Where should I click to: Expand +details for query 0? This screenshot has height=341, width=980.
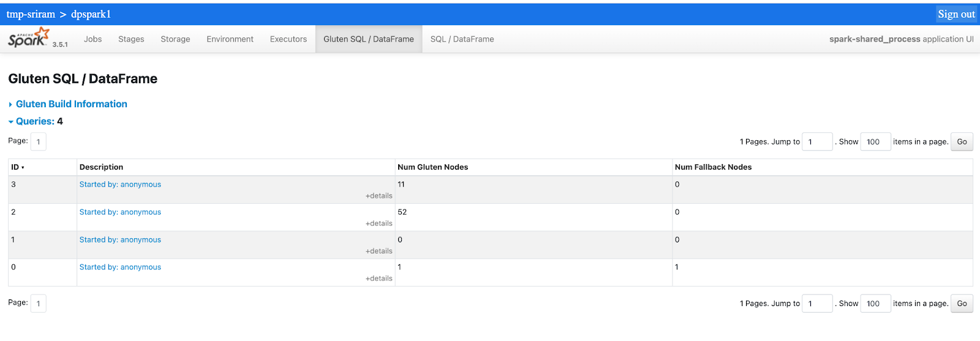coord(379,279)
